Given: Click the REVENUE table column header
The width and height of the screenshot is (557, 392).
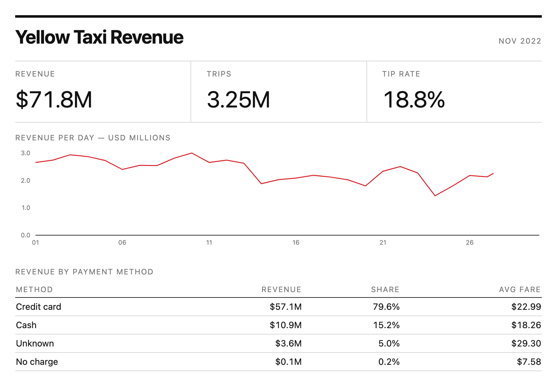Looking at the screenshot, I should [x=281, y=290].
